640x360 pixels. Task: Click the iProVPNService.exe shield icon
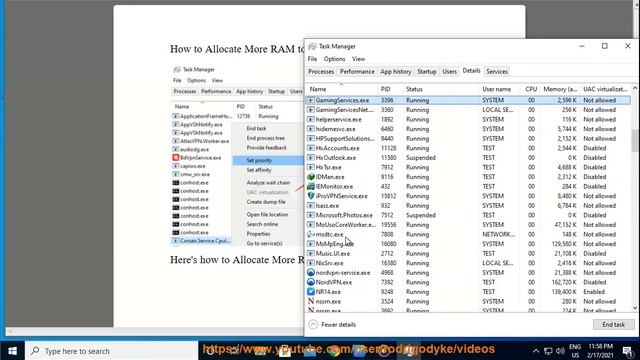(311, 196)
